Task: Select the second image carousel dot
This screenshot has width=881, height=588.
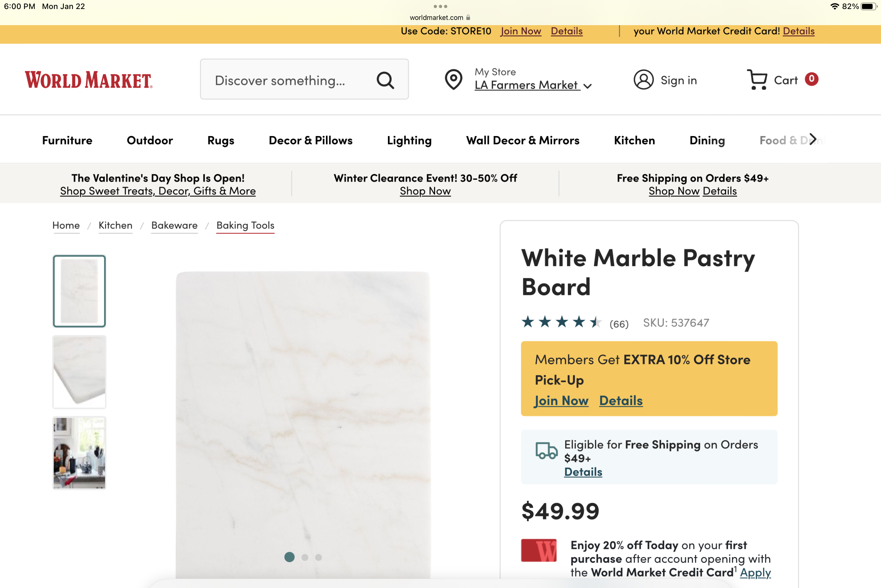Action: coord(305,558)
